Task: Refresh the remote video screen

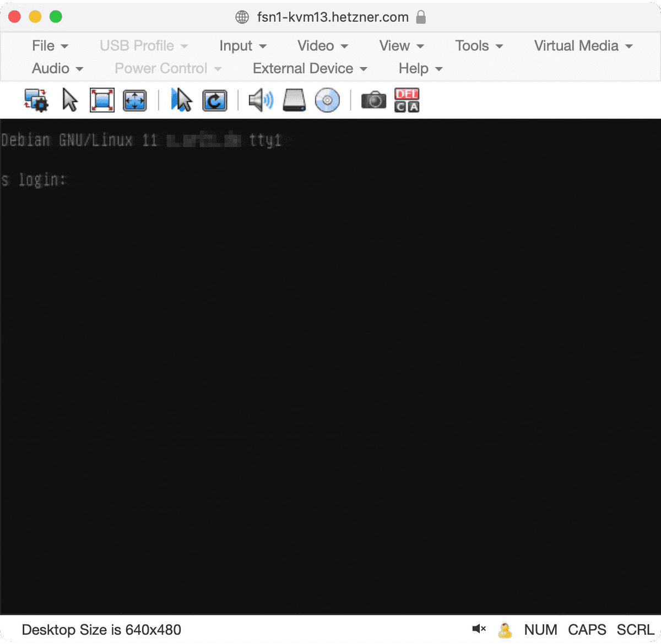Action: [x=215, y=100]
